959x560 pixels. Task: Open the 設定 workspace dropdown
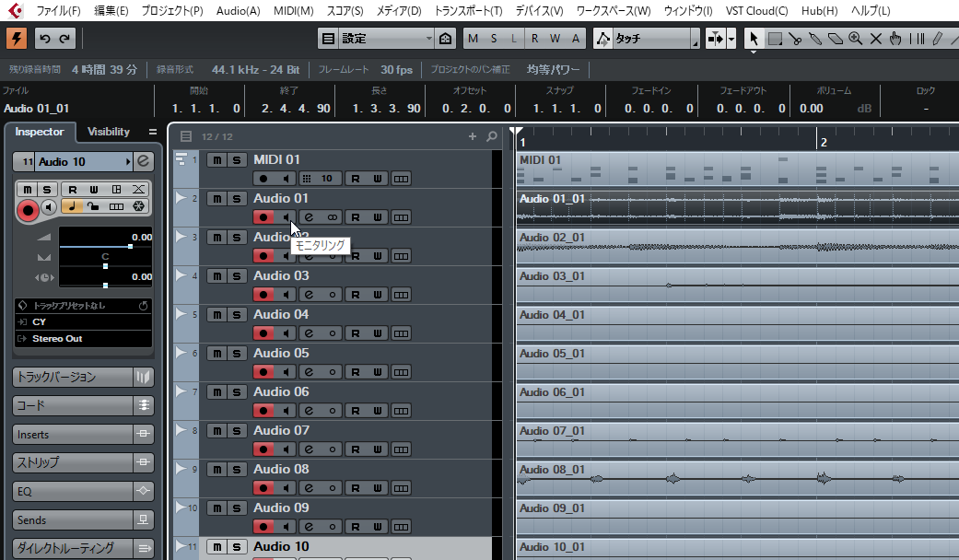(x=385, y=39)
